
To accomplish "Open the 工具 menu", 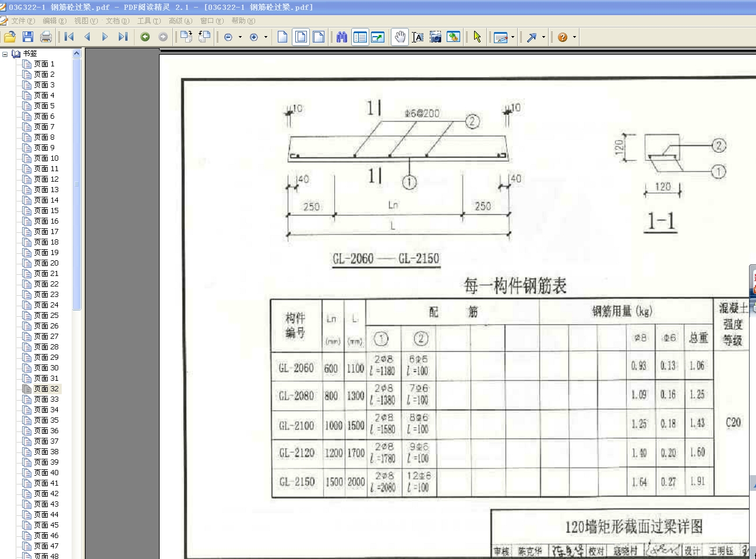I will pos(149,21).
